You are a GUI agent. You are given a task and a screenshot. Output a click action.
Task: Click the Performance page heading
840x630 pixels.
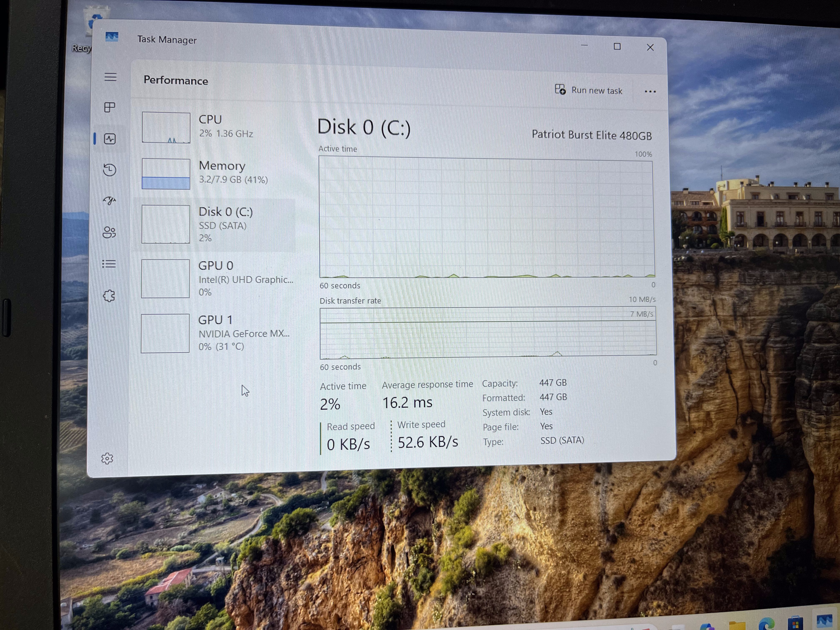[x=176, y=80]
